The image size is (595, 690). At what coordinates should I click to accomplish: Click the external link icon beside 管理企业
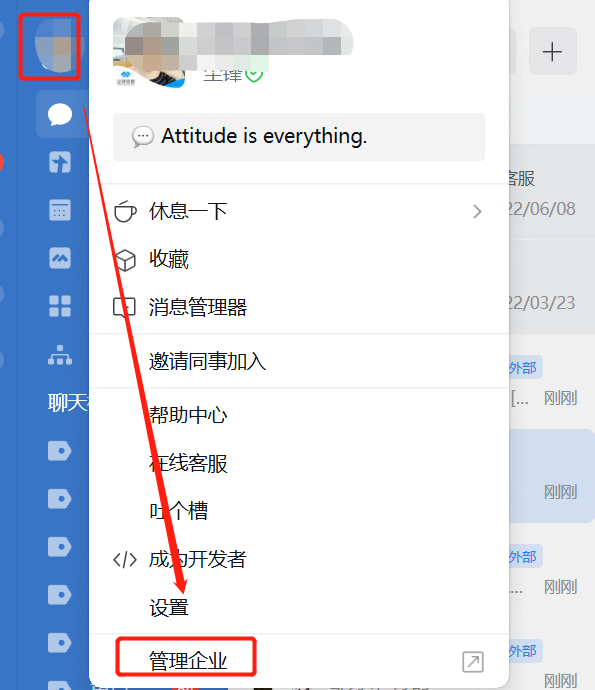click(x=473, y=662)
